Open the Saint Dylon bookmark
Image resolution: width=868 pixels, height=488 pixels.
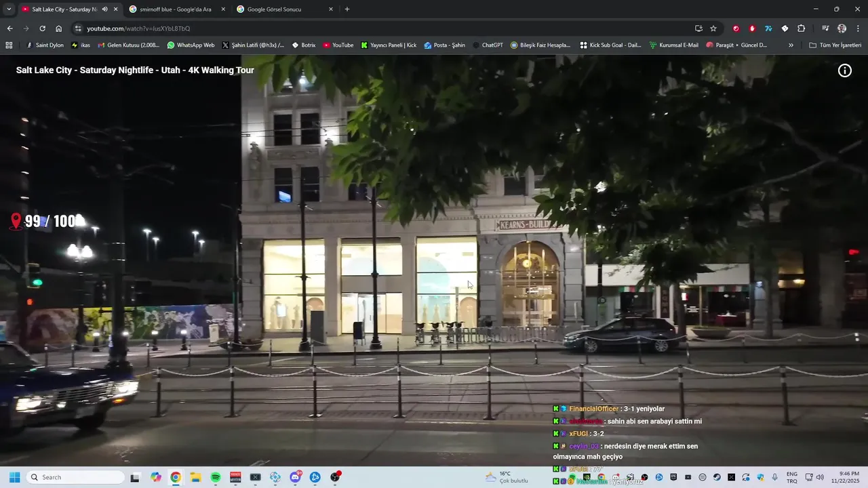[x=45, y=45]
